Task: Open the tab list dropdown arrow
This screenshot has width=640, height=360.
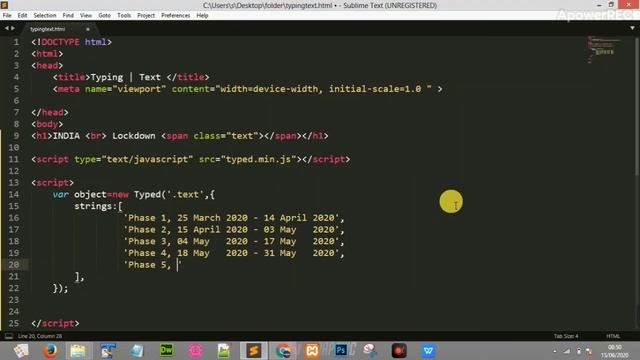Action: (632, 28)
